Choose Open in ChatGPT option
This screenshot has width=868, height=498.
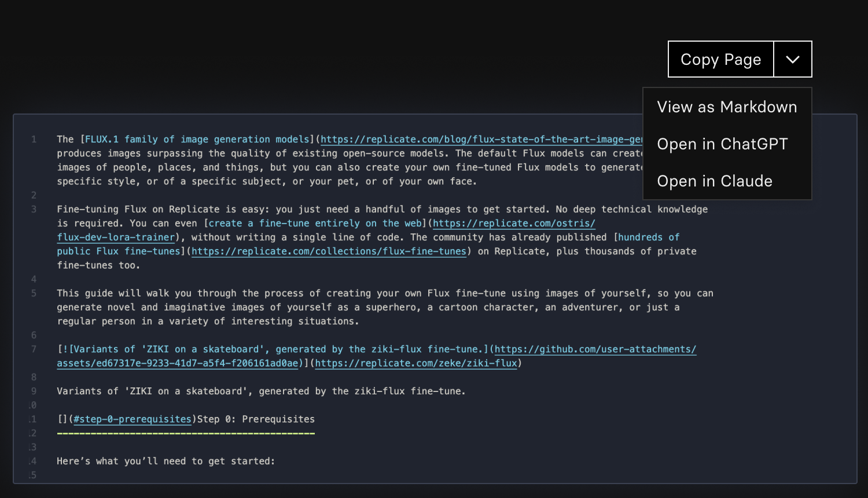(727, 144)
